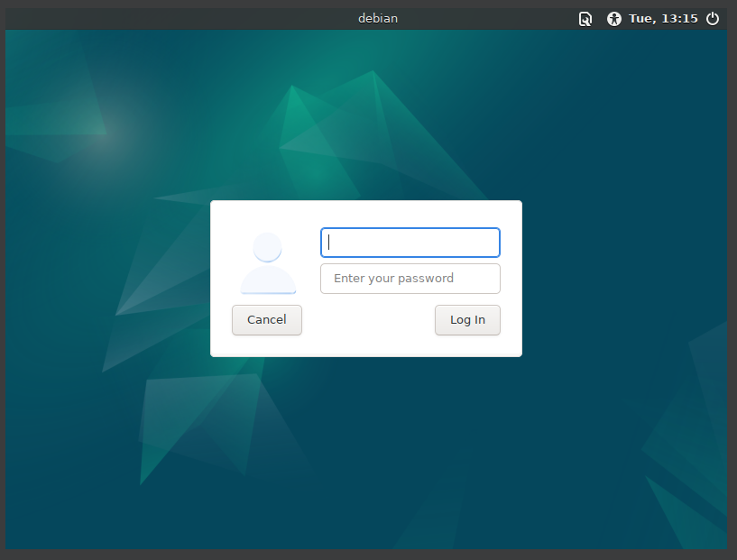737x560 pixels.
Task: Click the screen-and-wrench icon near the clock
Action: pos(585,18)
